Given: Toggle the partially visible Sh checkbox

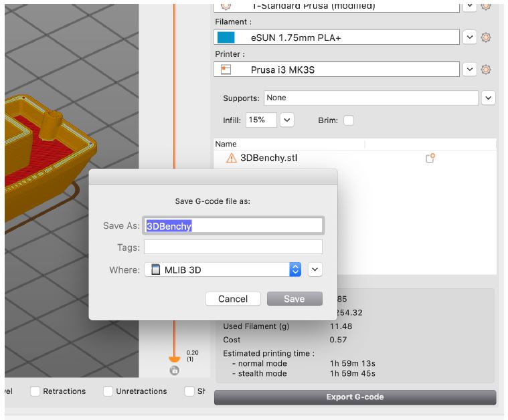Looking at the screenshot, I should point(189,391).
